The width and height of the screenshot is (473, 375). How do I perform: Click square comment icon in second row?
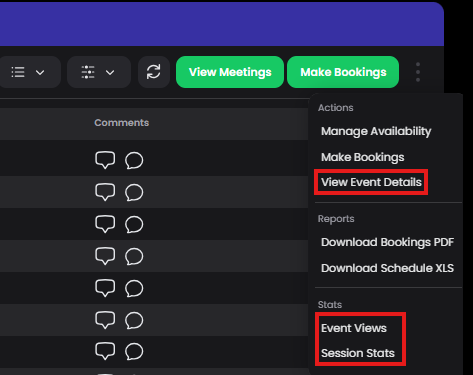point(105,192)
